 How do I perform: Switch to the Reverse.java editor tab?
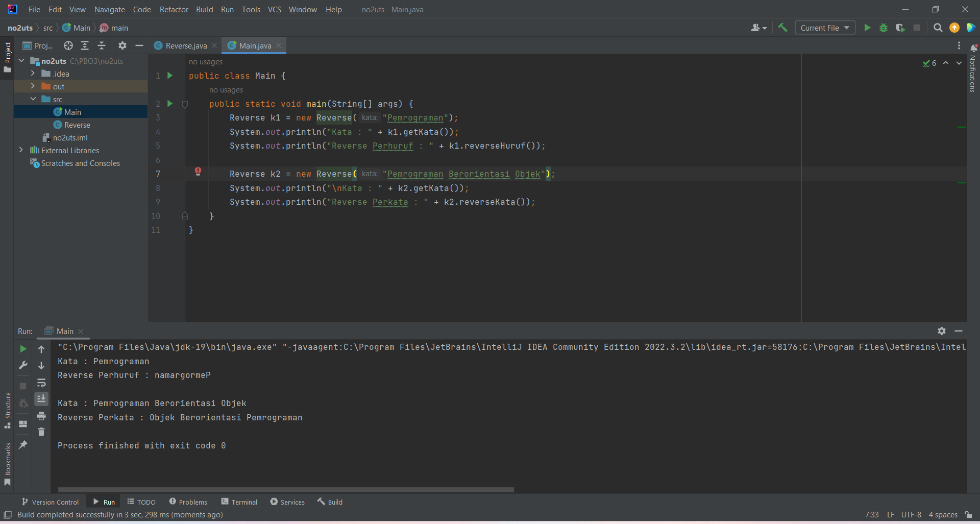click(x=185, y=45)
